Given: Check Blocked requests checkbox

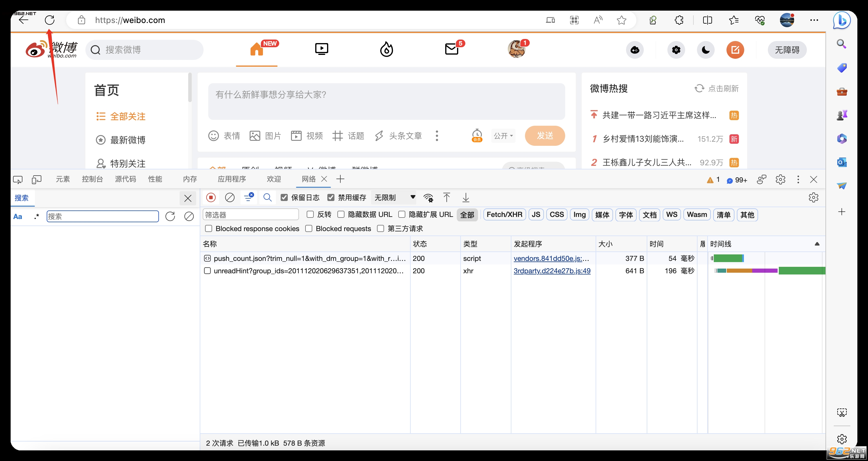Looking at the screenshot, I should 309,228.
